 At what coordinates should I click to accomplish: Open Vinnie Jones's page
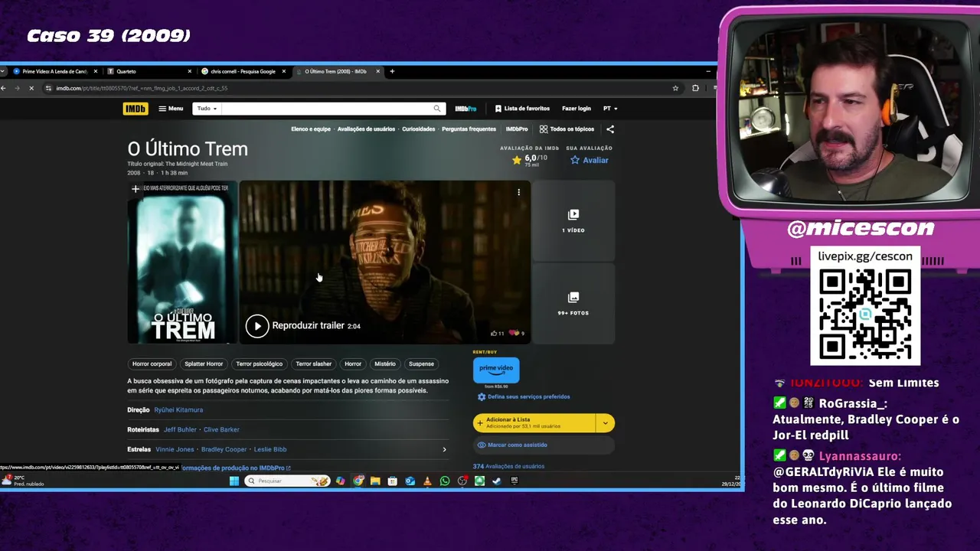tap(175, 450)
